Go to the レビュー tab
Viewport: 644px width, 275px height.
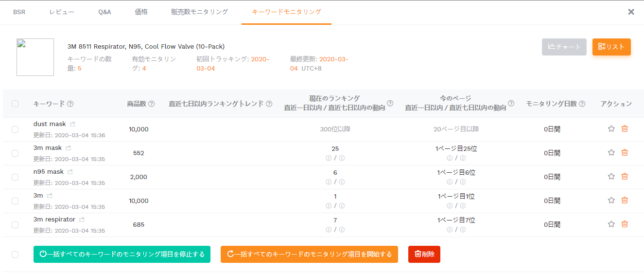coord(62,12)
